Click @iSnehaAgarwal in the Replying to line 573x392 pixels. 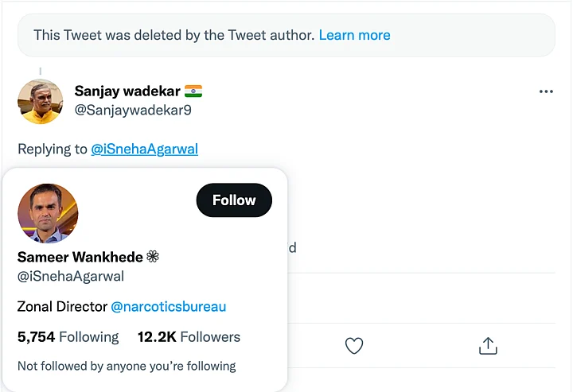[144, 149]
